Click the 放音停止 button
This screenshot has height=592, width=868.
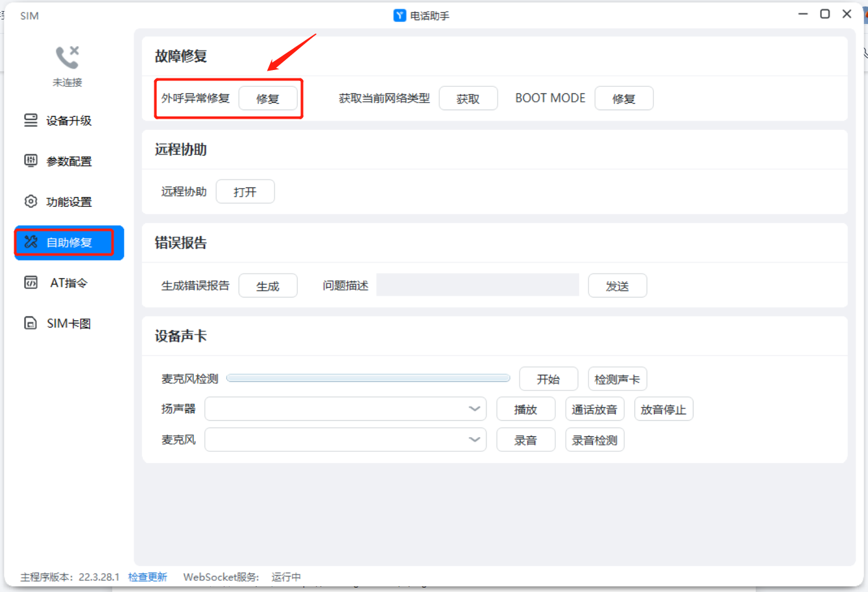click(x=664, y=409)
